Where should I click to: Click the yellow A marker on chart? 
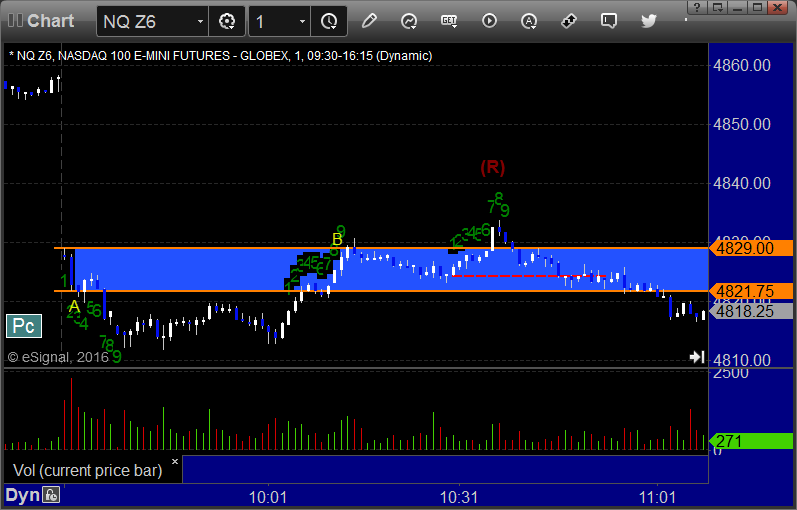point(74,306)
